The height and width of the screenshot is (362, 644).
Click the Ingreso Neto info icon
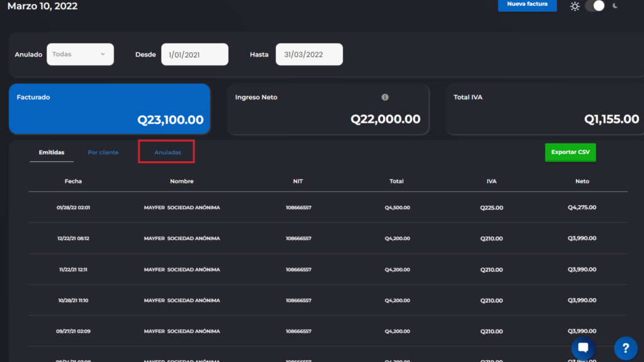coord(385,98)
